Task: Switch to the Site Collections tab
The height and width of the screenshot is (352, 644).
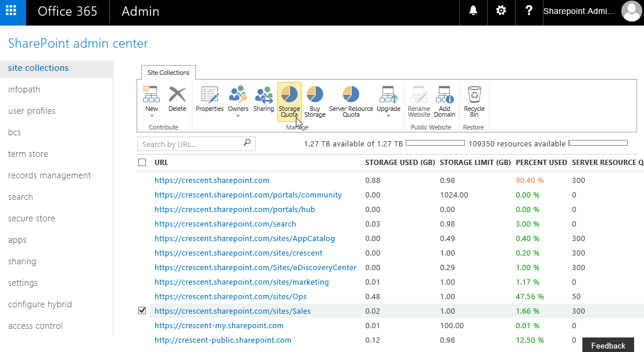Action: pos(168,72)
